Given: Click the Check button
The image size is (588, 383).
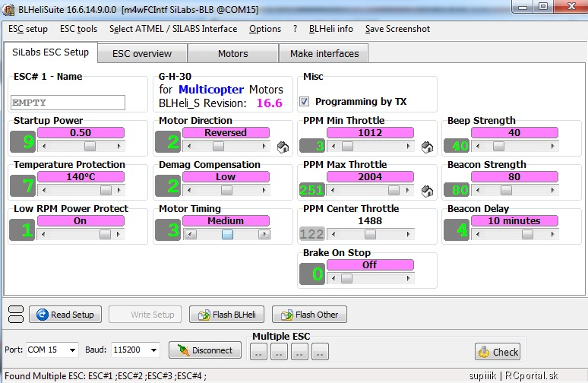Looking at the screenshot, I should (498, 352).
